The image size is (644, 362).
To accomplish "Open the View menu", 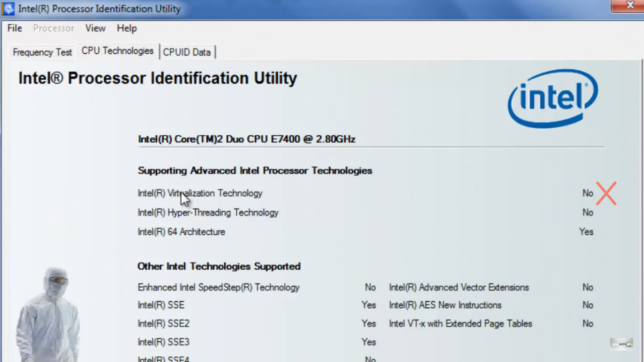I will [x=95, y=28].
